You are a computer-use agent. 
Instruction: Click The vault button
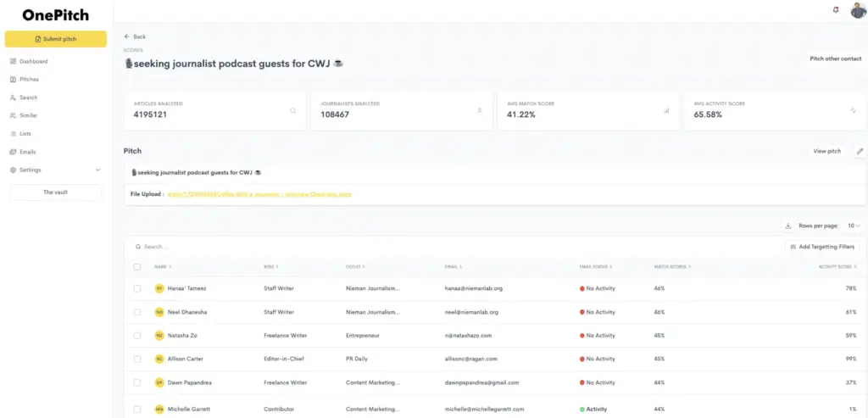[55, 192]
